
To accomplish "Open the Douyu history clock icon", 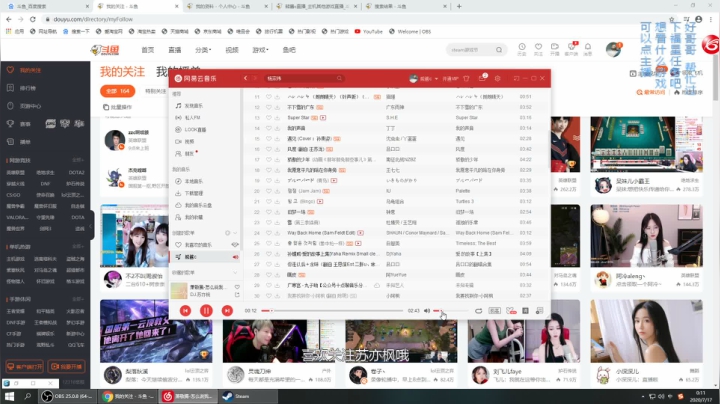I will (x=522, y=49).
